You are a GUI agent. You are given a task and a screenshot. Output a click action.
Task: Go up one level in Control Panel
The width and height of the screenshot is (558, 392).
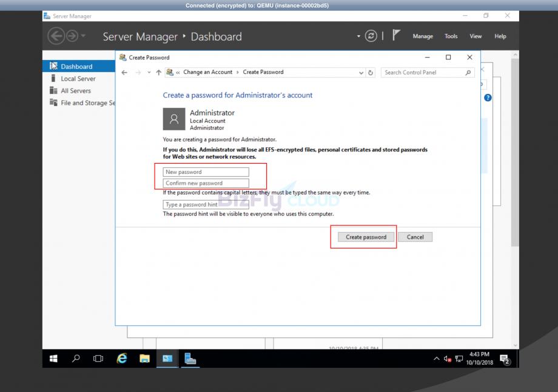point(159,73)
